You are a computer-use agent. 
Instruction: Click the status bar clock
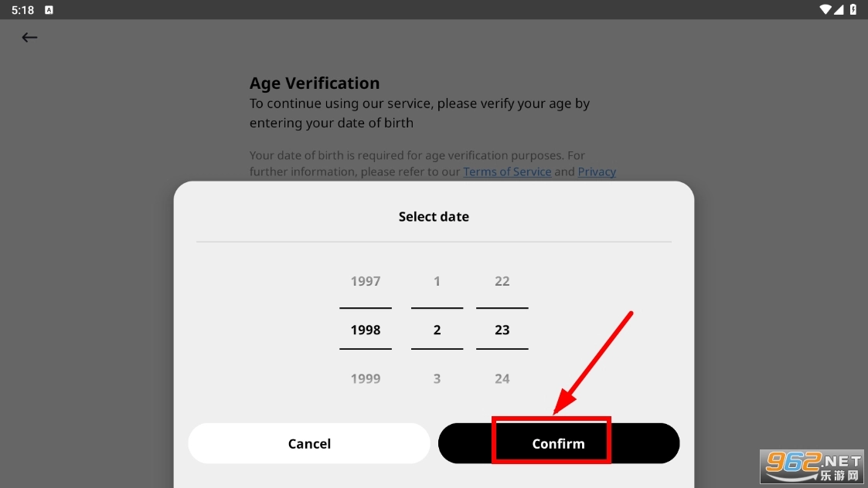pyautogui.click(x=22, y=10)
